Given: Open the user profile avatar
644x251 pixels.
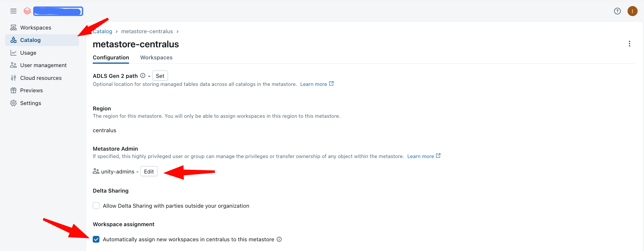Looking at the screenshot, I should pos(632,11).
